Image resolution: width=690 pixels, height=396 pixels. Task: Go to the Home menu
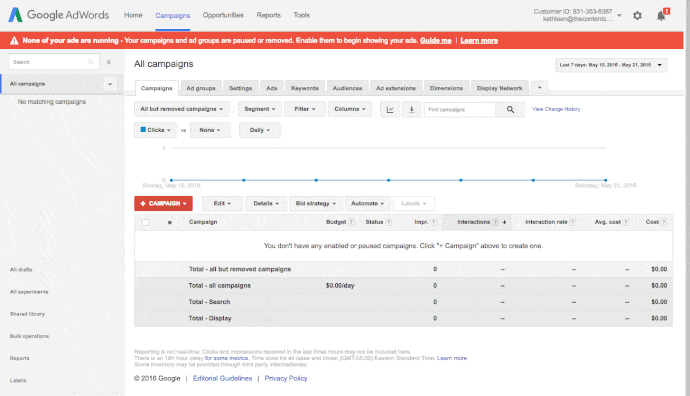tap(133, 15)
